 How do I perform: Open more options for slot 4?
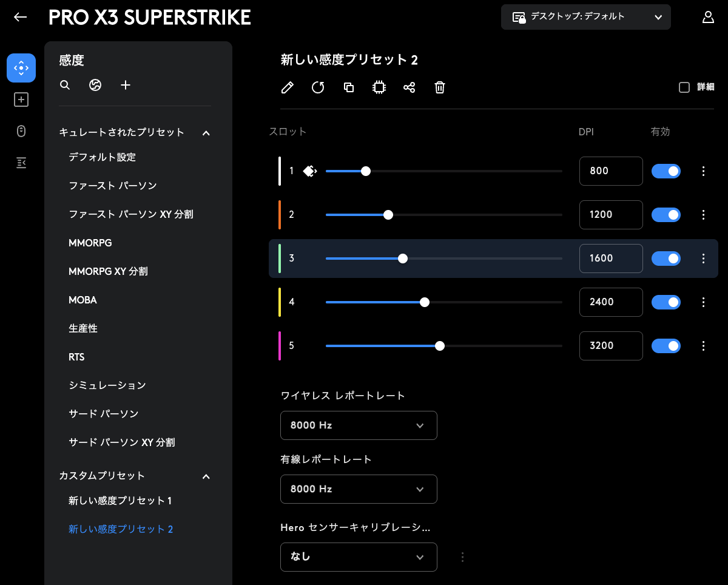pyautogui.click(x=704, y=302)
